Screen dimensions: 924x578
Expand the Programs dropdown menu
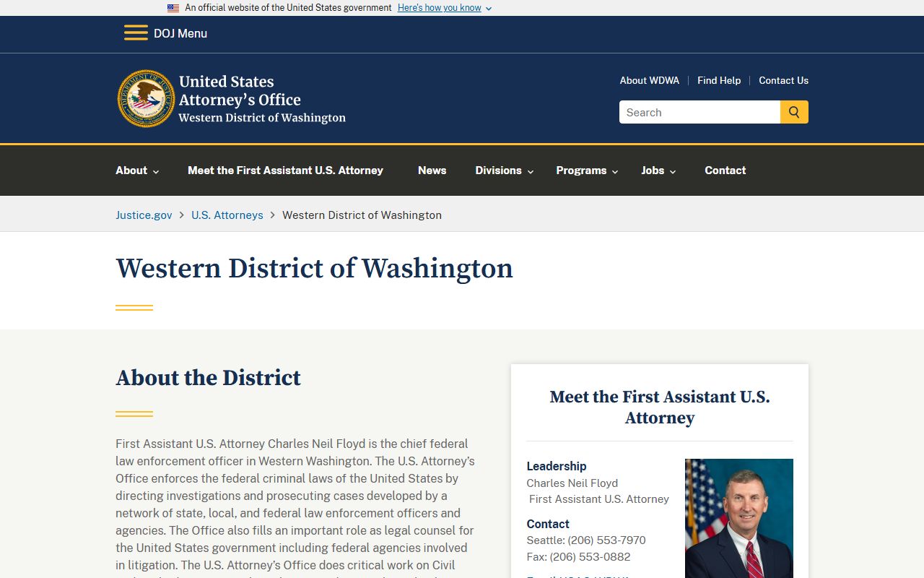click(x=587, y=171)
